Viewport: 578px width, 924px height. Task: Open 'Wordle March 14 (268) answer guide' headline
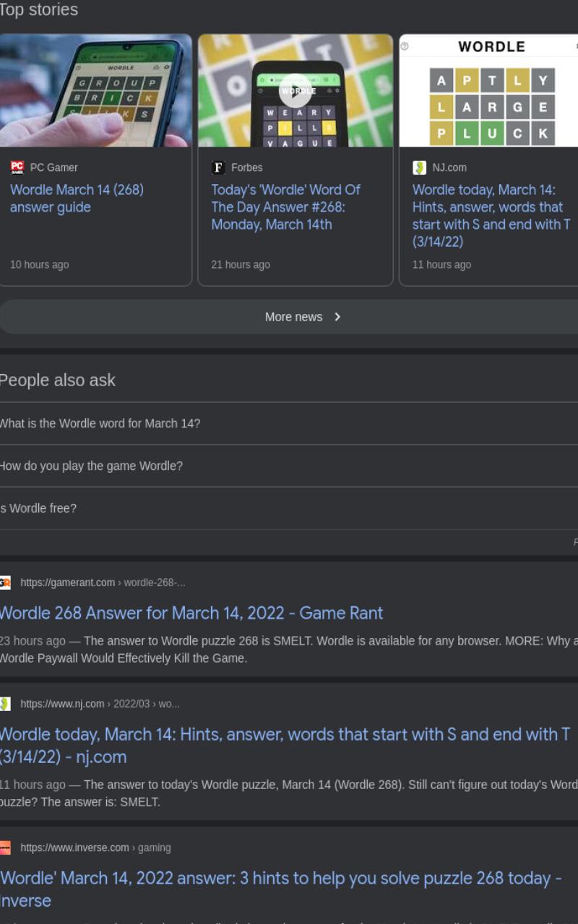tap(77, 199)
